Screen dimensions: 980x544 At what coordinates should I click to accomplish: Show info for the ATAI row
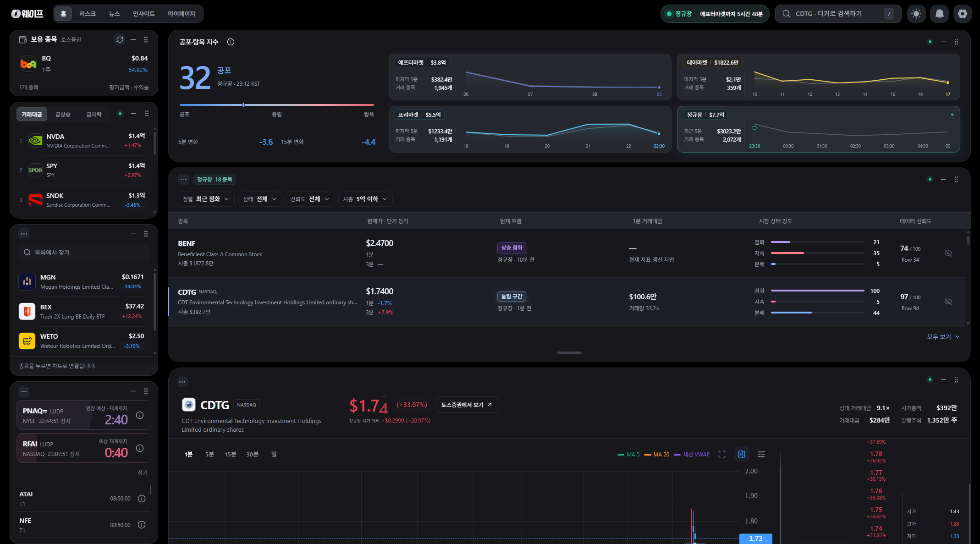click(142, 499)
